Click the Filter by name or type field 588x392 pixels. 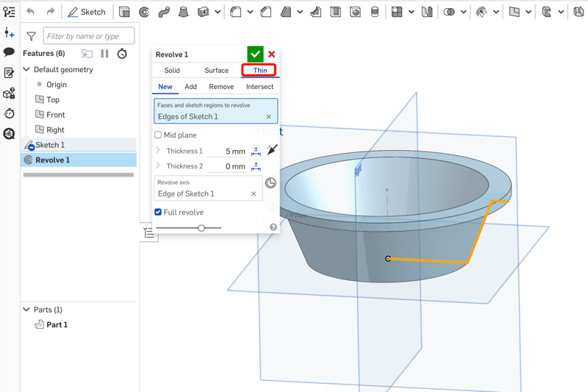88,36
